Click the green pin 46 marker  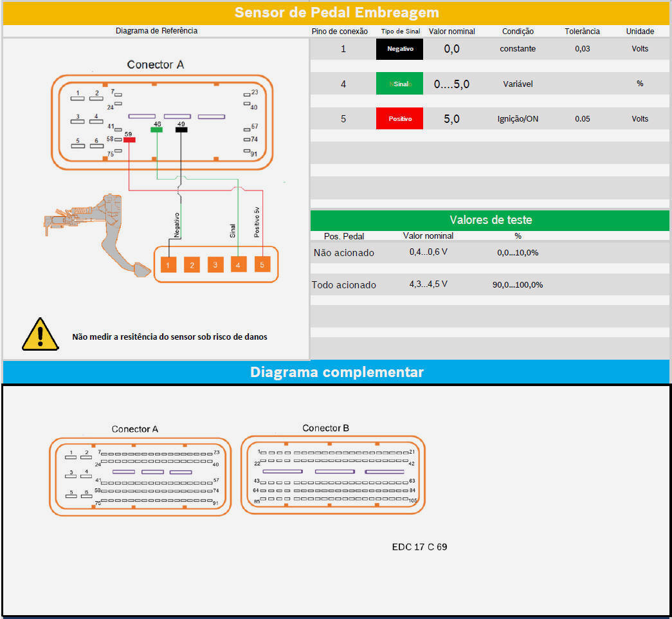[156, 129]
